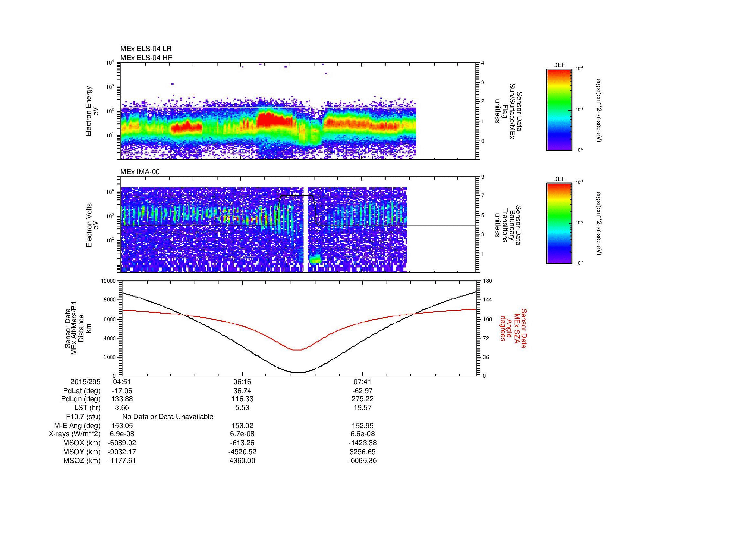Click the 'MEx IMA-00' panel title
Viewport: 756px width, 534px height.
[x=140, y=172]
